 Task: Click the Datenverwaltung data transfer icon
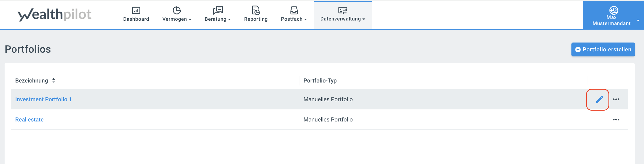[x=343, y=10]
